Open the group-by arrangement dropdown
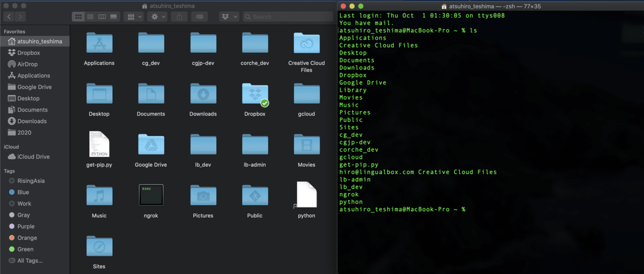Image resolution: width=644 pixels, height=274 pixels. click(134, 17)
